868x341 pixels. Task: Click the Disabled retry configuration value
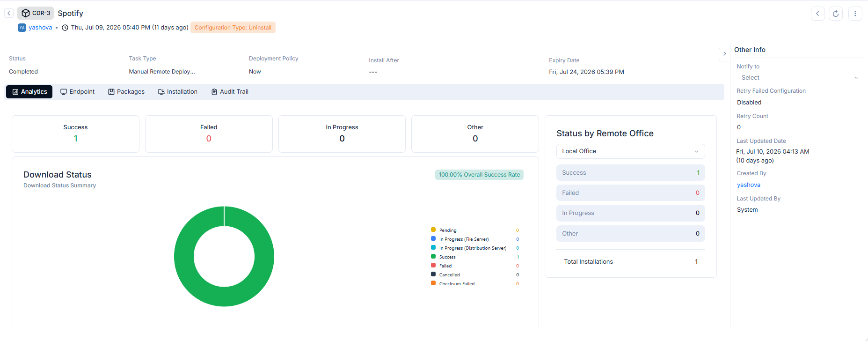click(x=749, y=103)
